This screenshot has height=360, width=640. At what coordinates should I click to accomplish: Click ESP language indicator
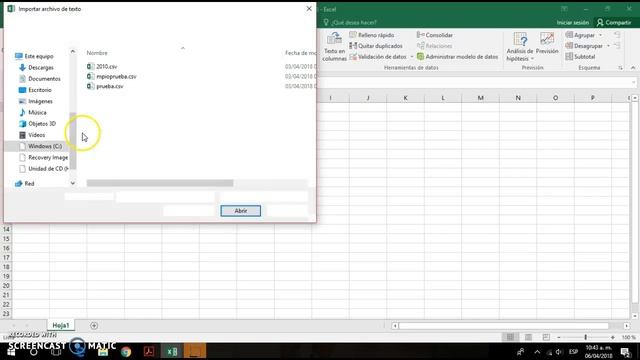tap(573, 352)
